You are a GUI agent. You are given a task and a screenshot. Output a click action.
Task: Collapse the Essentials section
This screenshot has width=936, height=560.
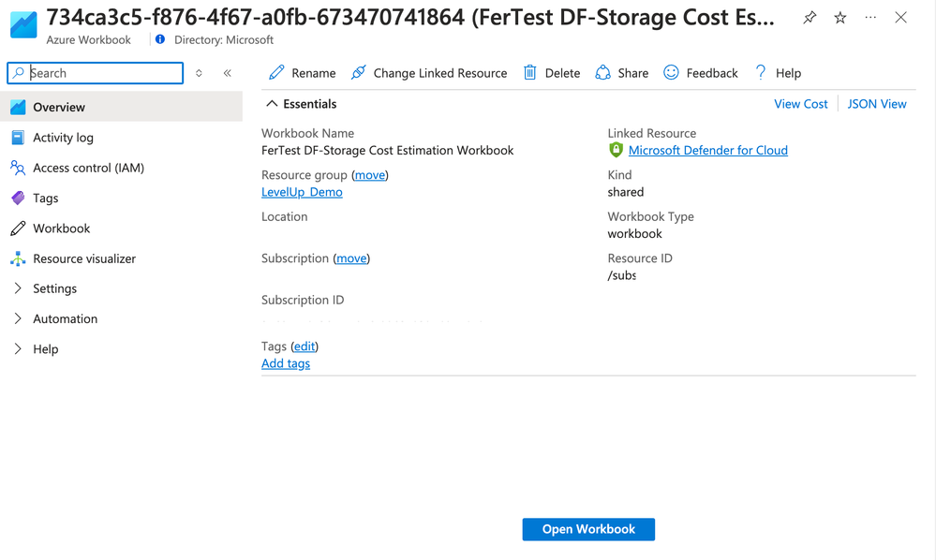(272, 104)
